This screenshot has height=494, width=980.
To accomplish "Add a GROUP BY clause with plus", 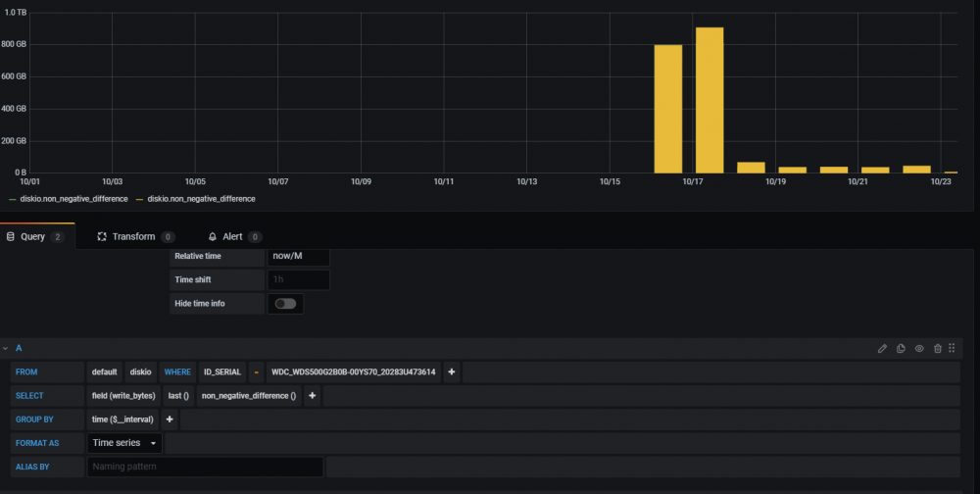I will tap(170, 420).
